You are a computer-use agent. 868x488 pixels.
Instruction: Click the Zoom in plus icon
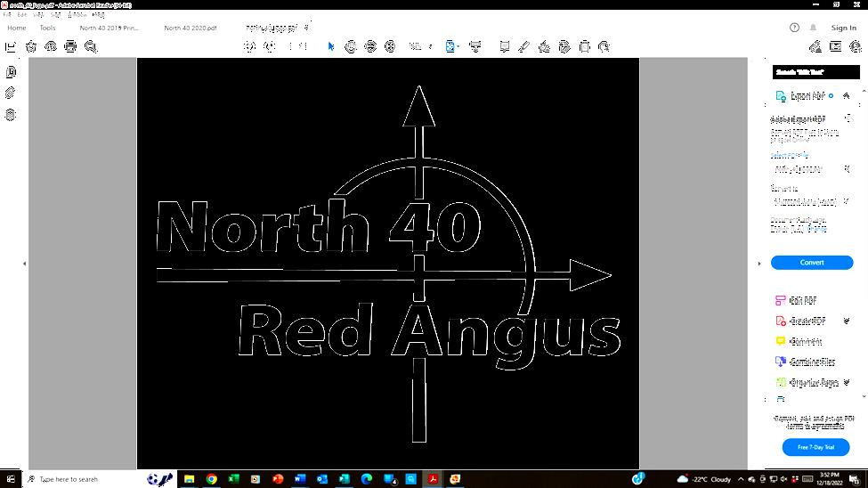390,46
